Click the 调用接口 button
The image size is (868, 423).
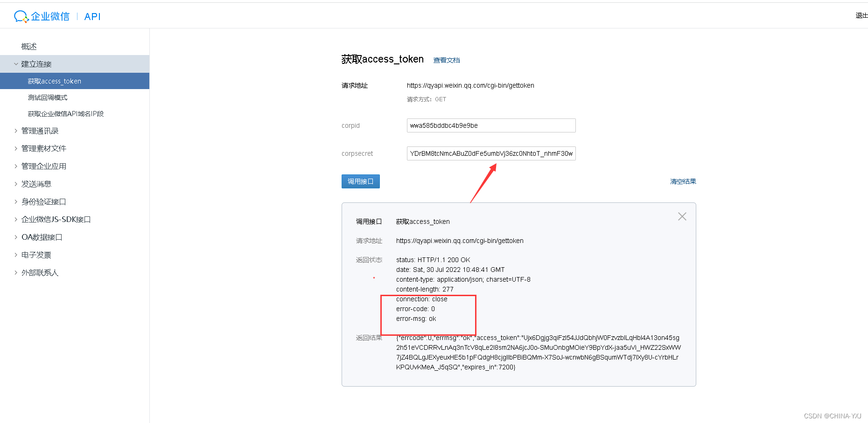coord(361,181)
